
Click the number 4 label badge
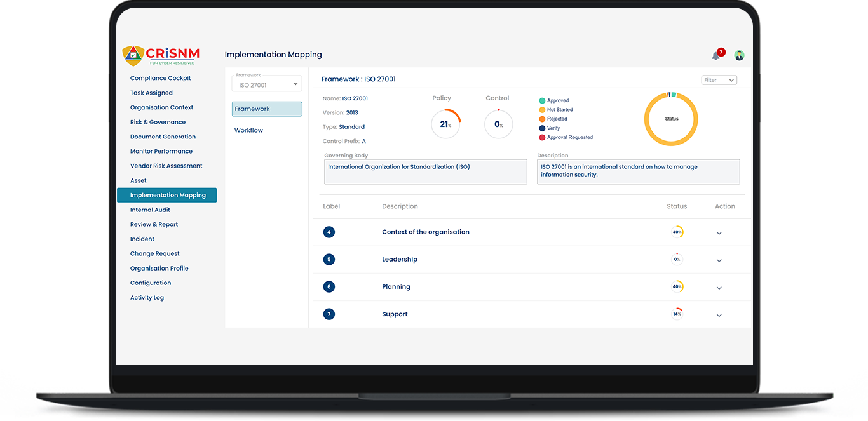pos(329,232)
